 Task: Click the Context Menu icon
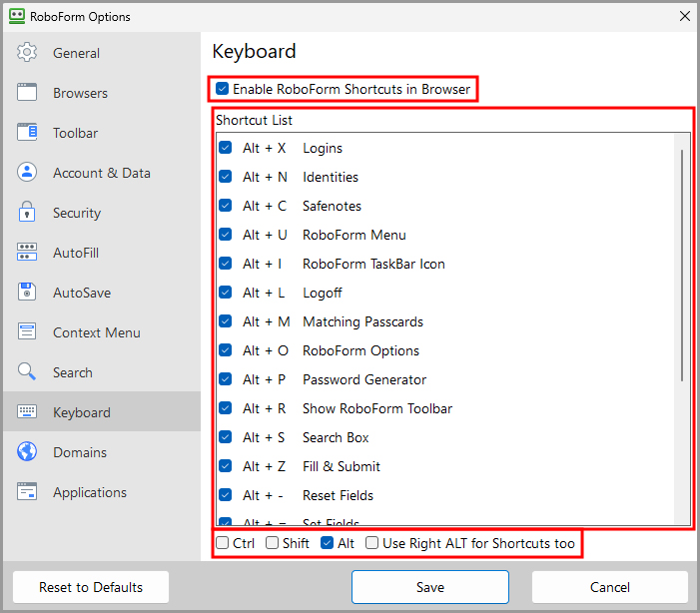coord(27,331)
